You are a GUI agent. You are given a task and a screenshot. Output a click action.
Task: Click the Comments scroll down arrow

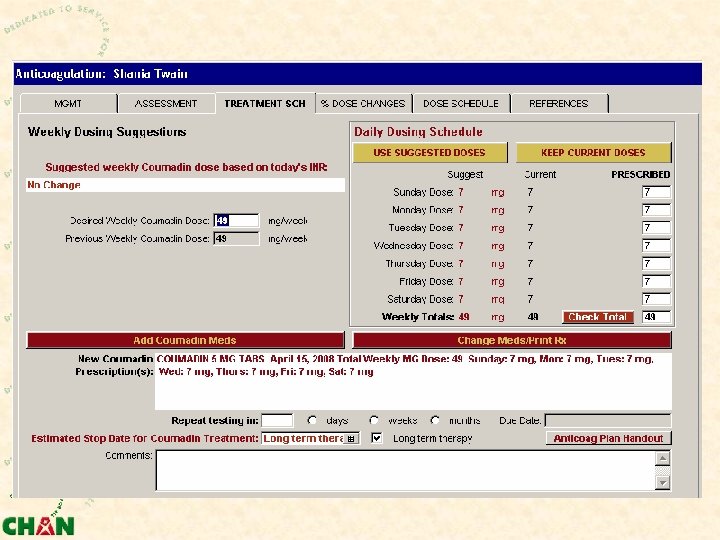click(663, 483)
